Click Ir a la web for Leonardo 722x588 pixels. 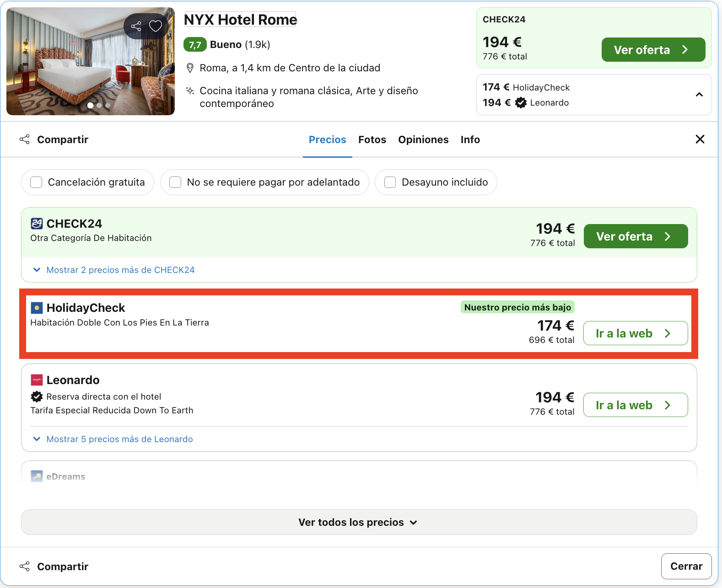pyautogui.click(x=636, y=405)
